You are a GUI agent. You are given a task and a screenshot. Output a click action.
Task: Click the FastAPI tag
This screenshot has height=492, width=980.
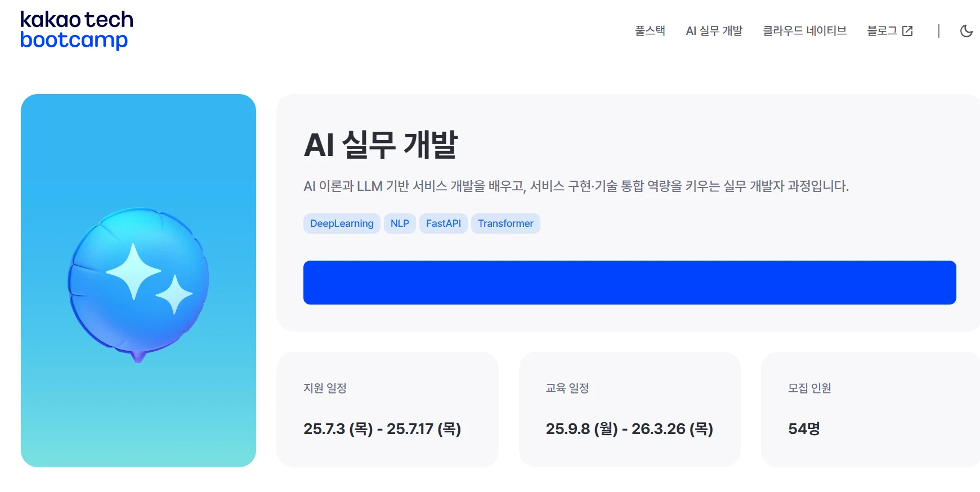443,223
